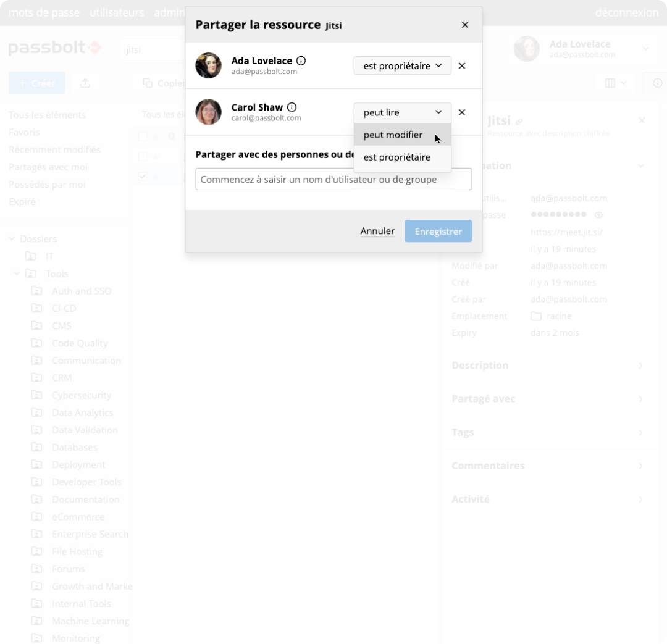Expand the 'Partagé avec' section
The height and width of the screenshot is (644, 667).
[549, 399]
